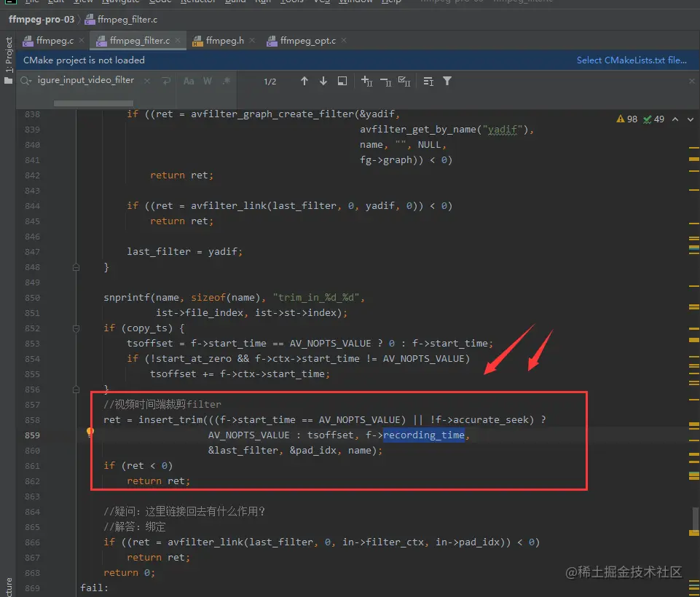Image resolution: width=700 pixels, height=597 pixels.
Task: Click line number 866 in gutter
Action: 32,542
